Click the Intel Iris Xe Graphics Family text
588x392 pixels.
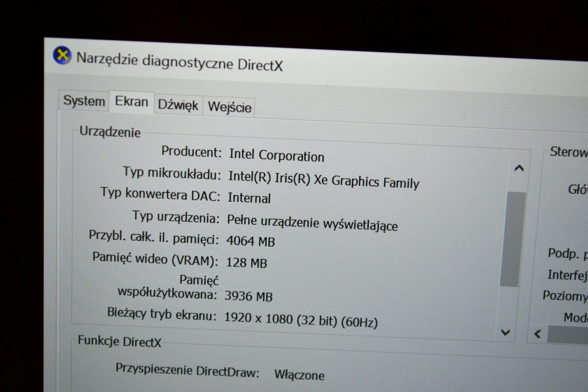(325, 179)
